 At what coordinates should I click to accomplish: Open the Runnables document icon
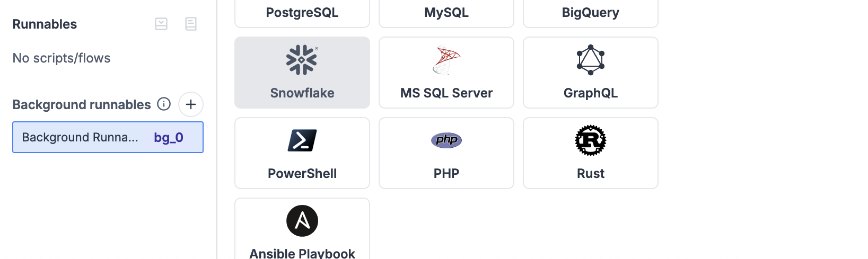[191, 24]
